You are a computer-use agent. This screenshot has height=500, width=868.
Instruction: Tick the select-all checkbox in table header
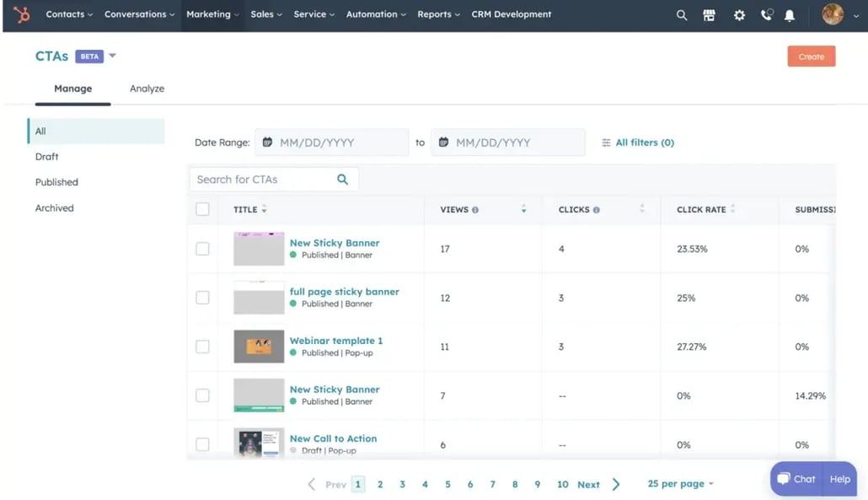click(202, 209)
